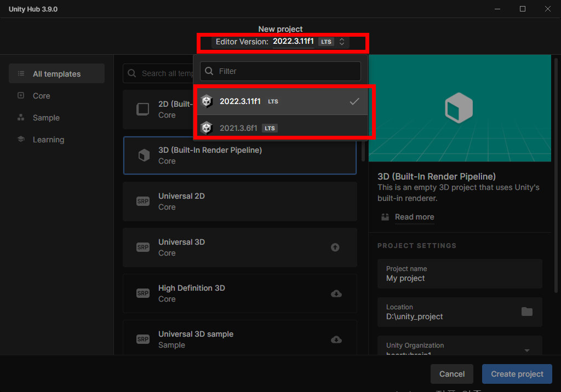Click the SRP icon on Universal 3D
The image size is (561, 392).
tap(143, 247)
